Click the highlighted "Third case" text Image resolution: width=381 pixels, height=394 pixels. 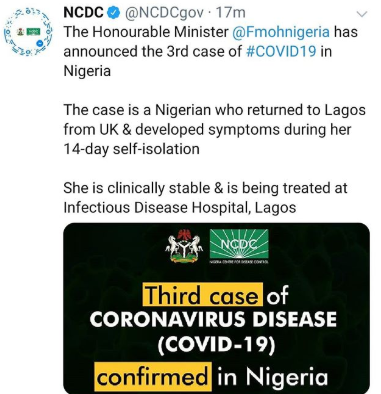click(x=203, y=294)
